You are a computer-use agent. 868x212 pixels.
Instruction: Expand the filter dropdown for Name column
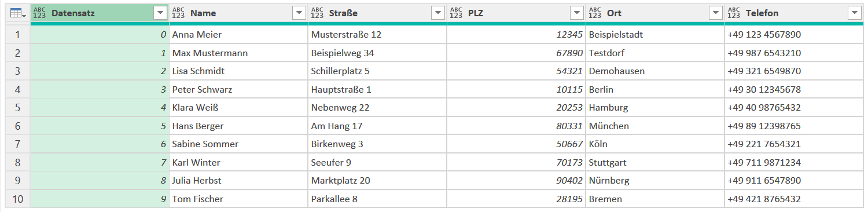pyautogui.click(x=299, y=13)
